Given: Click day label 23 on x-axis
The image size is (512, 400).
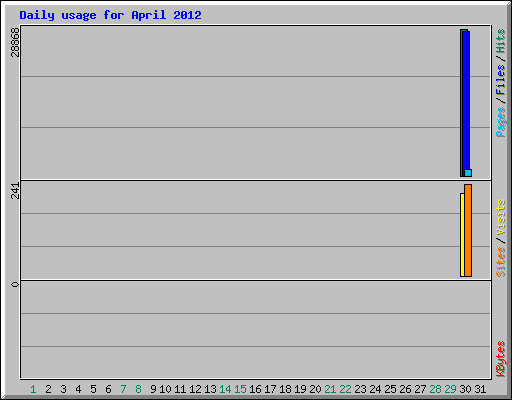Looking at the screenshot, I should [x=360, y=389].
